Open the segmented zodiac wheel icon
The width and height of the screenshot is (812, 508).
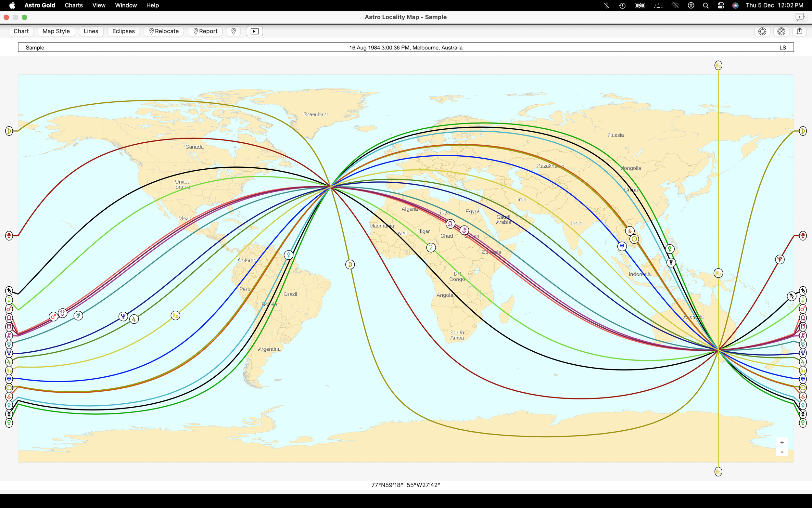pyautogui.click(x=762, y=31)
